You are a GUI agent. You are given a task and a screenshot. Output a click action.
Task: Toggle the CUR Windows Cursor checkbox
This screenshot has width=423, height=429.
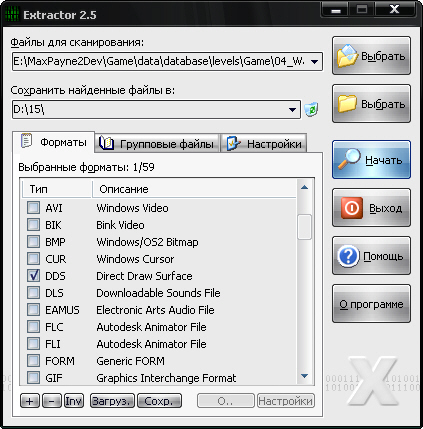tap(33, 259)
